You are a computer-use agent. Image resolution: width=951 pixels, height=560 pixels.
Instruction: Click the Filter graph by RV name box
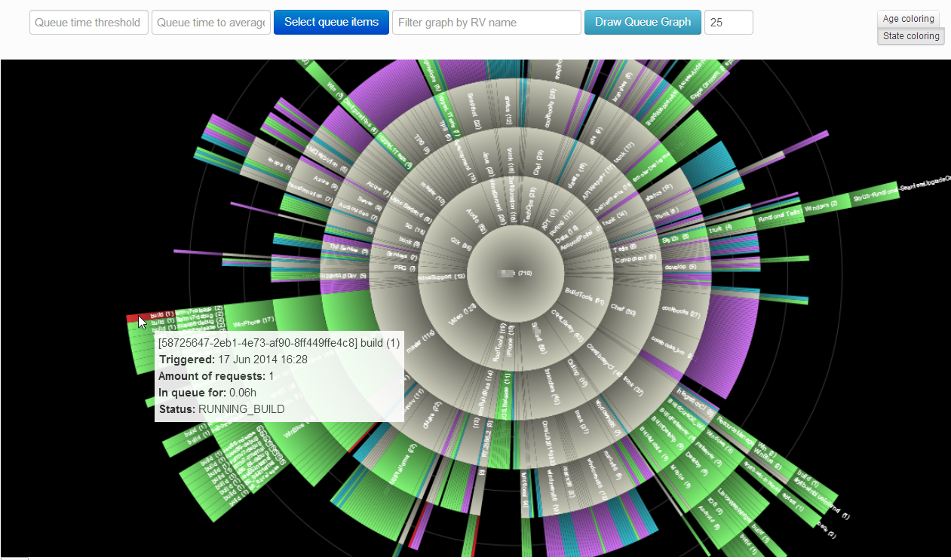[x=486, y=23]
